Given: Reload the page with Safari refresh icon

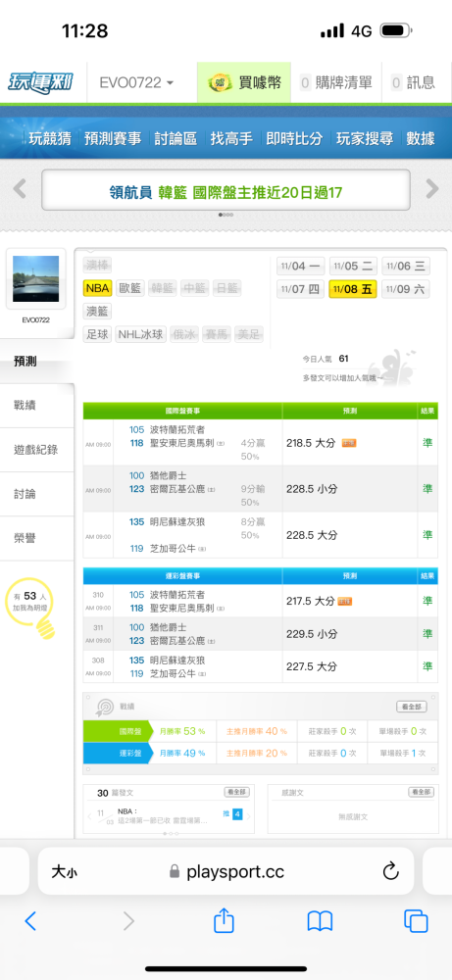Looking at the screenshot, I should coord(391,870).
